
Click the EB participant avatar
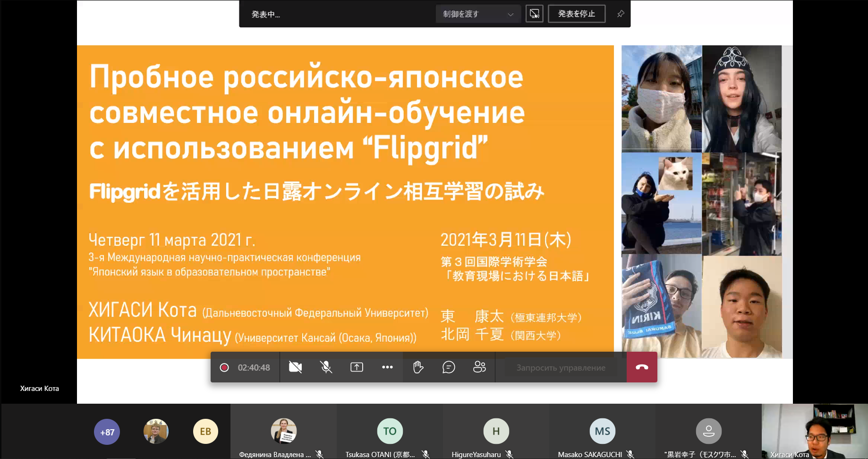(x=205, y=431)
